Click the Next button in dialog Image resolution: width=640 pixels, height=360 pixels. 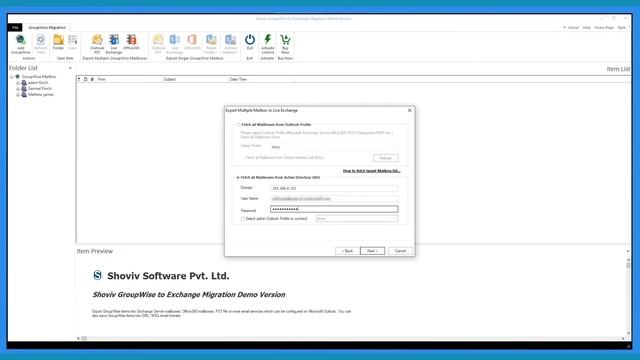point(372,251)
